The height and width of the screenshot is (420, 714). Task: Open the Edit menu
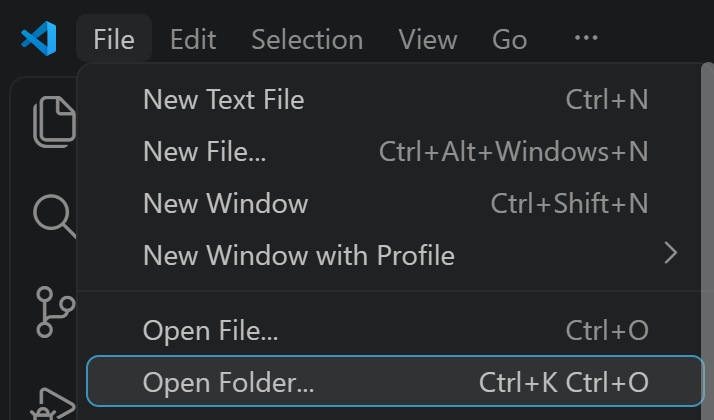193,39
